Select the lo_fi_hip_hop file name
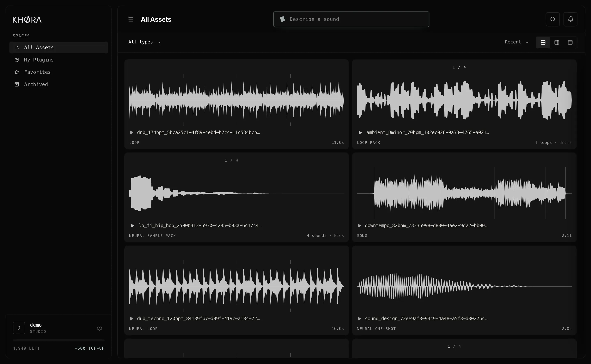The image size is (591, 364). (x=200, y=226)
